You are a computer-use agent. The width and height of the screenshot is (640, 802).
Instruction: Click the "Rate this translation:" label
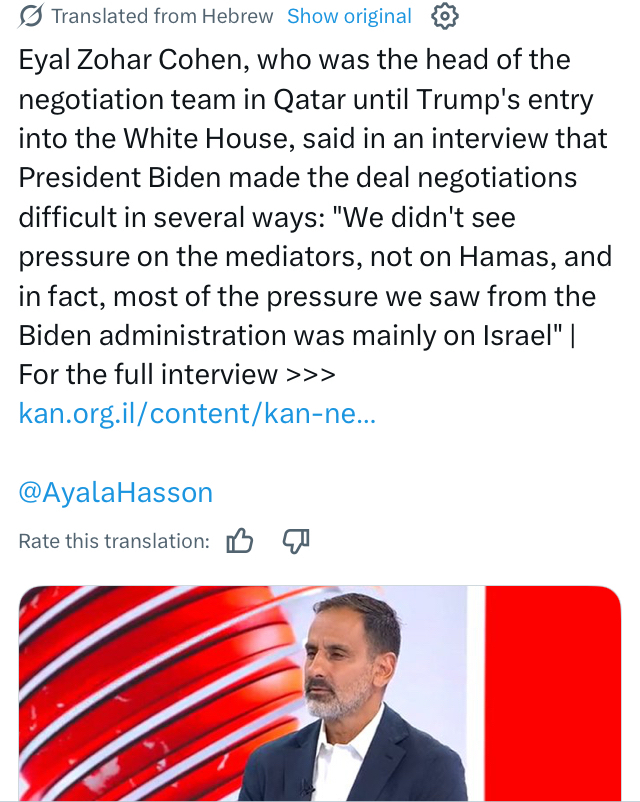(114, 541)
